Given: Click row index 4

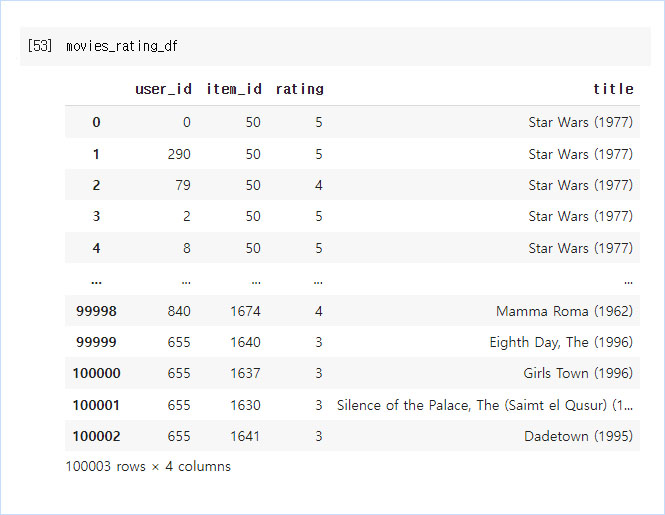Looking at the screenshot, I should point(96,248).
